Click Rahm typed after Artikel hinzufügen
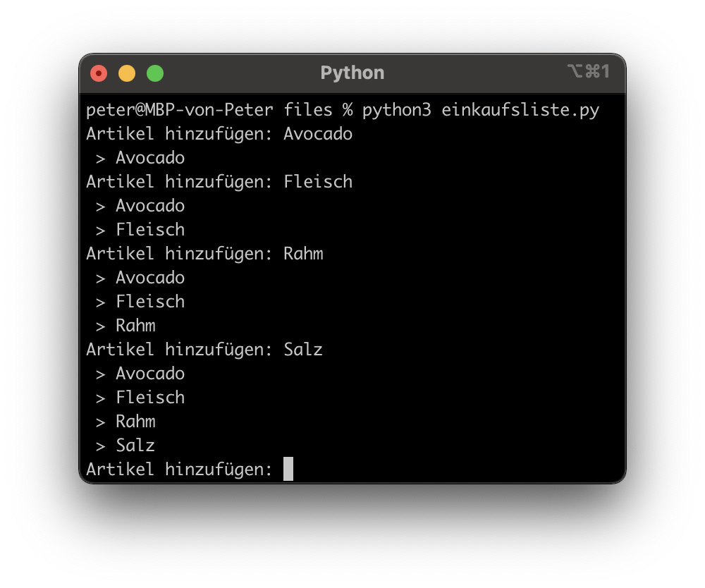705x588 pixels. (x=303, y=254)
